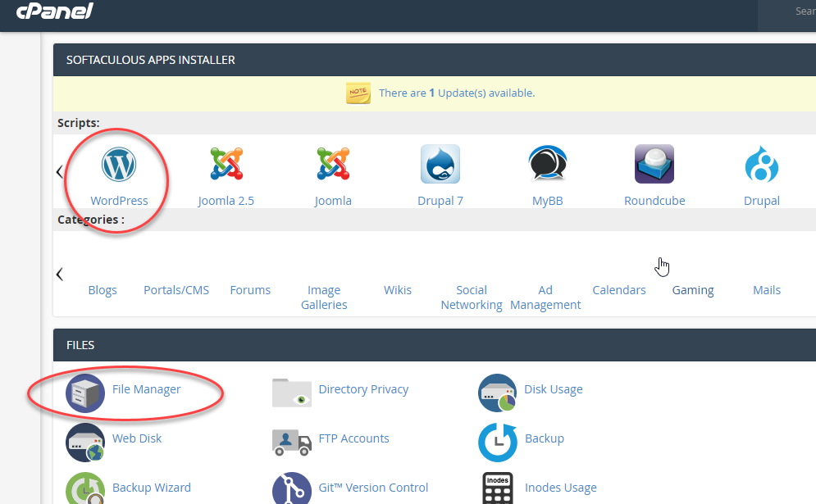This screenshot has width=816, height=504.
Task: Select the Forums category
Action: (250, 290)
